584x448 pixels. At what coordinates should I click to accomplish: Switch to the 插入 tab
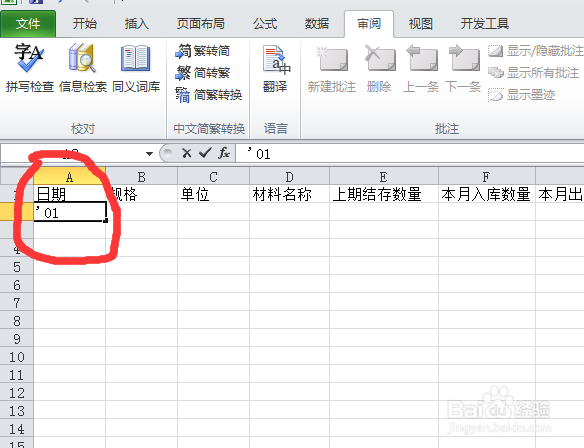coord(136,24)
